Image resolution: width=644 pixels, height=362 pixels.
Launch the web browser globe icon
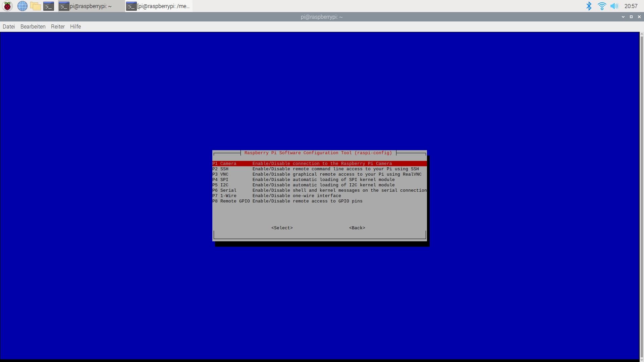coord(22,6)
